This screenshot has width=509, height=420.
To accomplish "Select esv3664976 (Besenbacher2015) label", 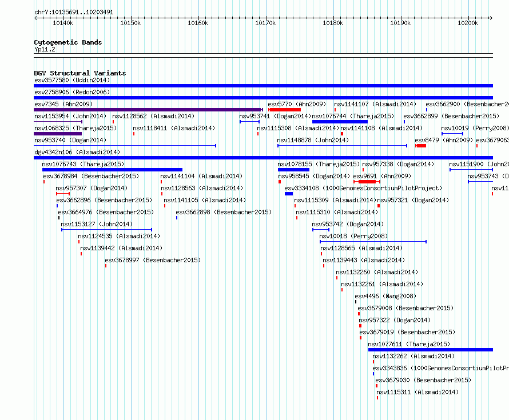I will pyautogui.click(x=106, y=212).
